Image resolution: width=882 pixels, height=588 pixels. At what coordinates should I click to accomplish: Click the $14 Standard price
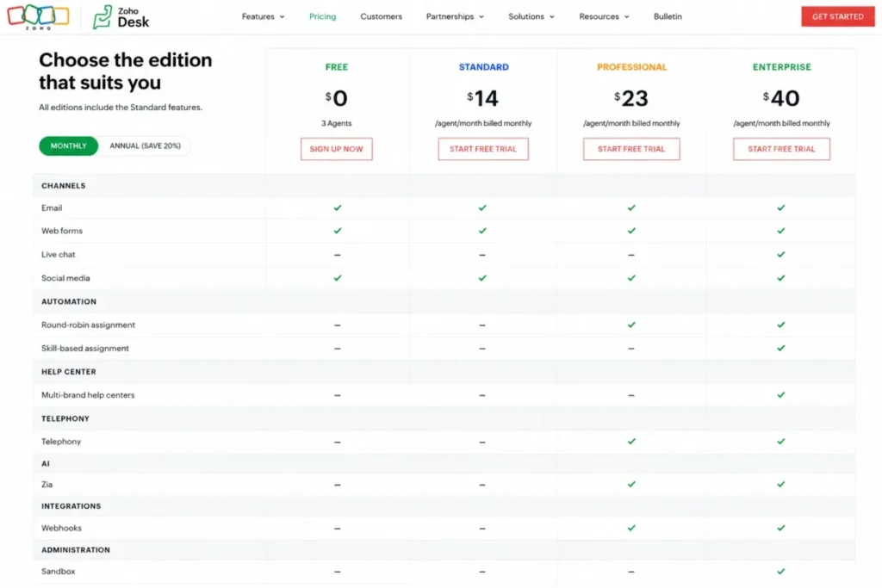click(482, 99)
